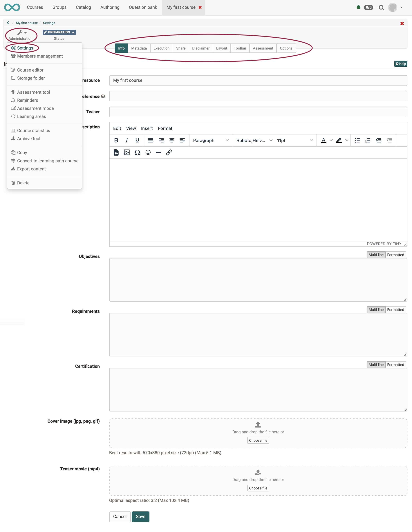Open the special character omega icon

137,152
